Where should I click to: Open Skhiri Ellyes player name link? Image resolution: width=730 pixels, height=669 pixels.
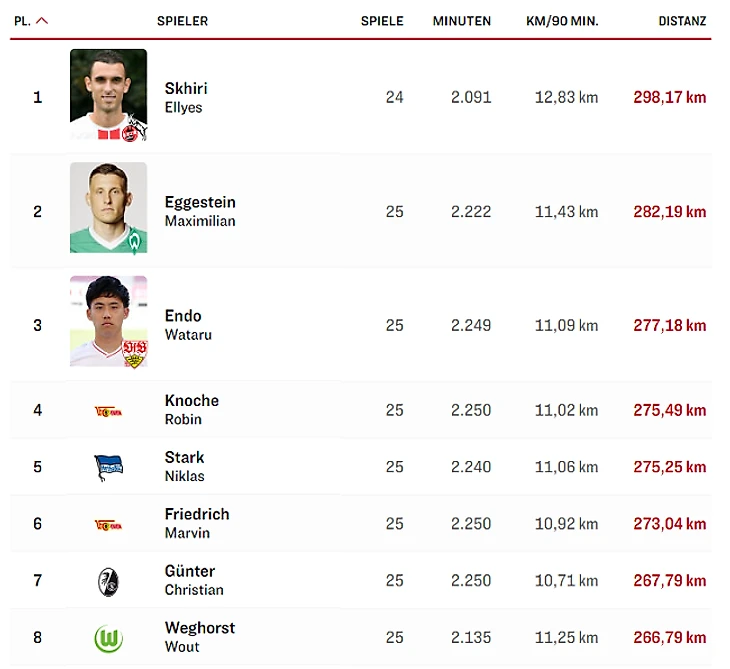[186, 97]
